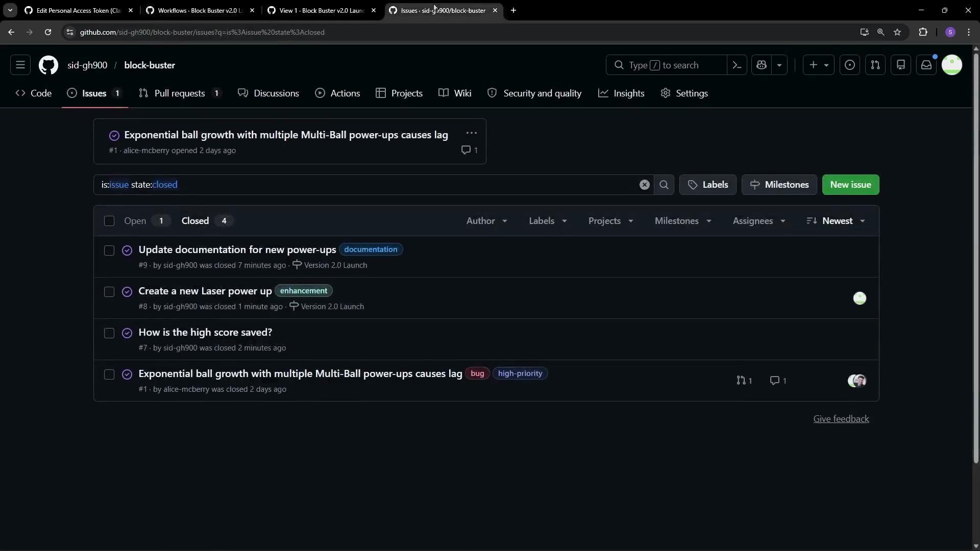Open issue Create a new Laser power up

pos(205,291)
